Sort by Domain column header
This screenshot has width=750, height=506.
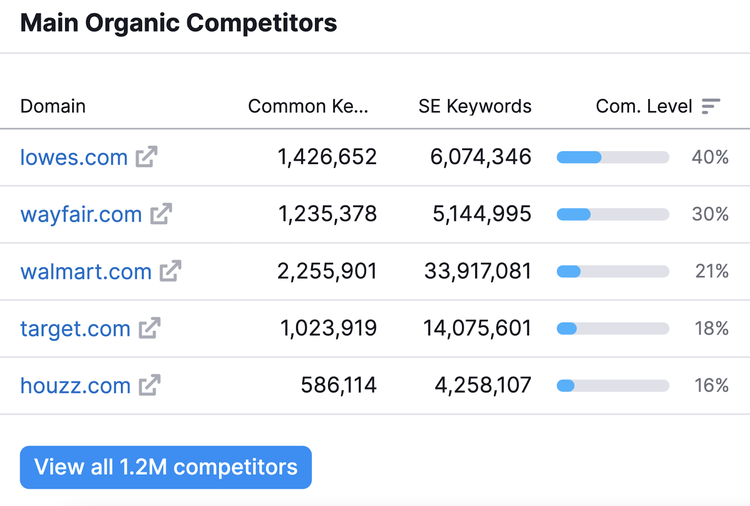[x=53, y=106]
